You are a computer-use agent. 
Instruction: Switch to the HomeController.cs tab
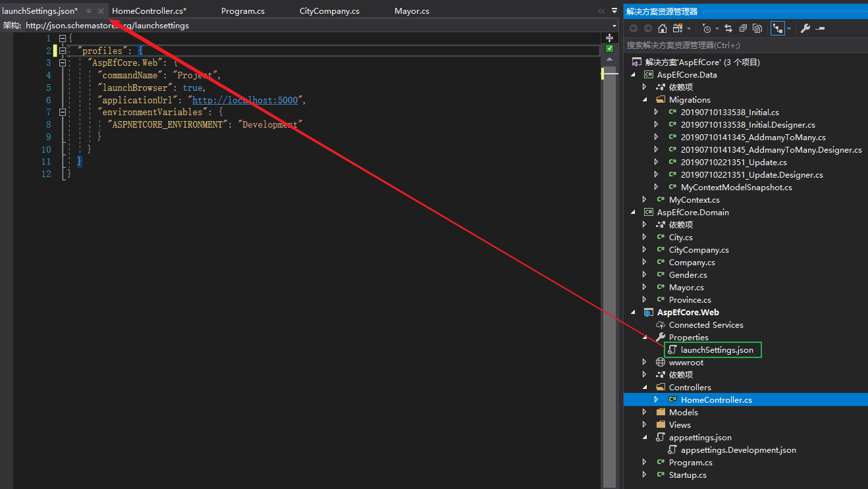[149, 11]
